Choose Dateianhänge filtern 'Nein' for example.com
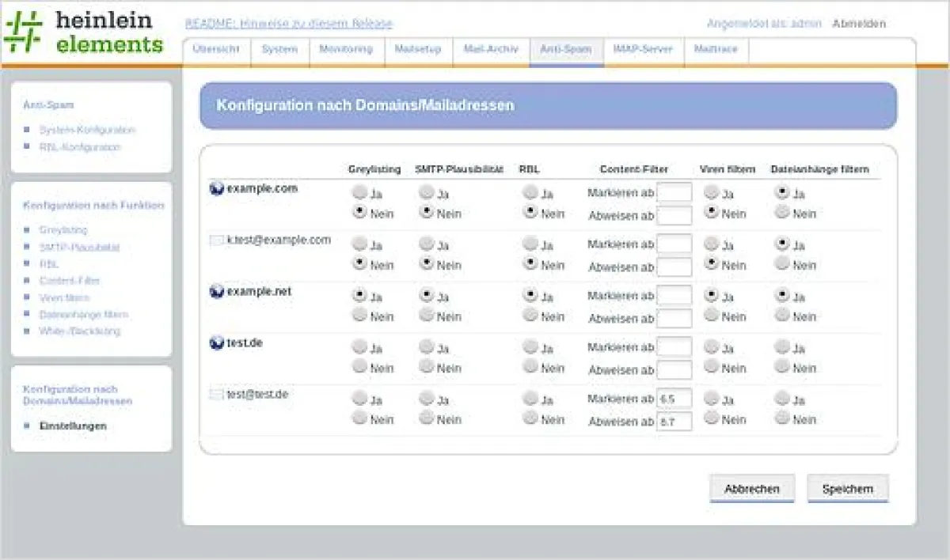The image size is (950, 560). tap(782, 212)
